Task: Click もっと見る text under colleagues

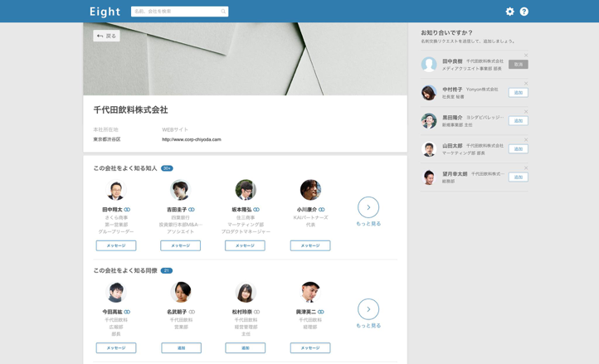Action: tap(368, 326)
